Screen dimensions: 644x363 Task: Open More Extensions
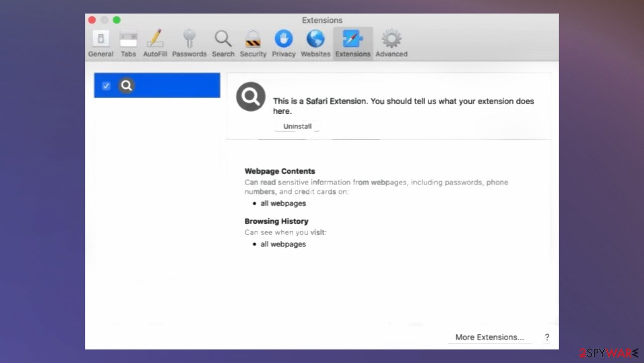489,337
